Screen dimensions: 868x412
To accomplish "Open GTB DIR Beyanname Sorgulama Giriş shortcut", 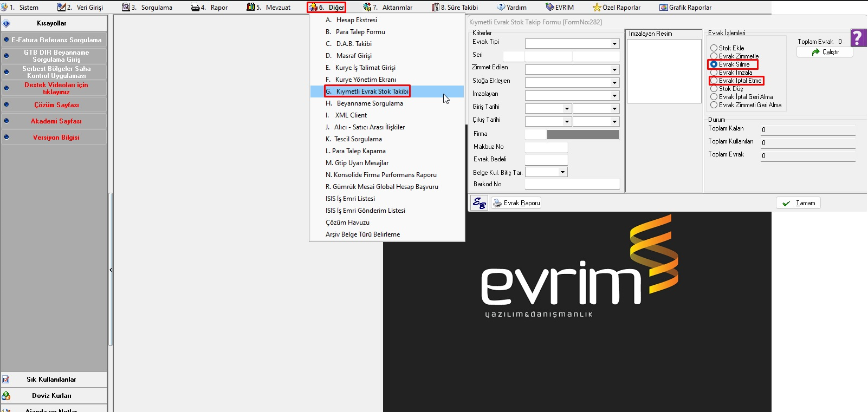I will tap(54, 56).
